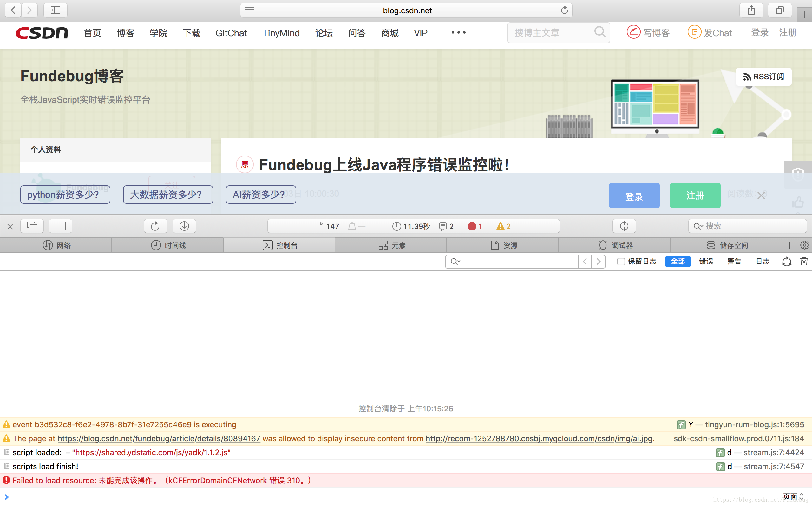Click the warning count indicator showing 2

point(503,226)
